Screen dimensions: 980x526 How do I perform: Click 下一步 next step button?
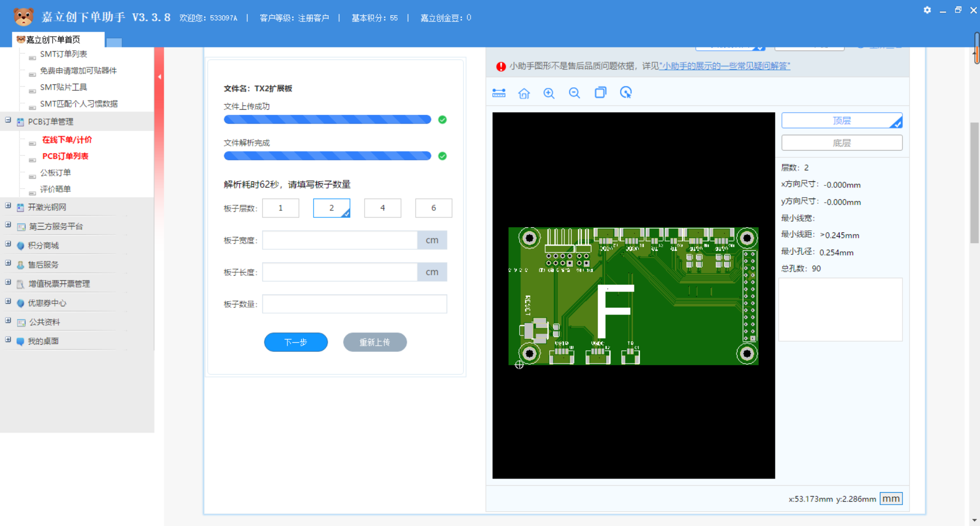tap(296, 342)
